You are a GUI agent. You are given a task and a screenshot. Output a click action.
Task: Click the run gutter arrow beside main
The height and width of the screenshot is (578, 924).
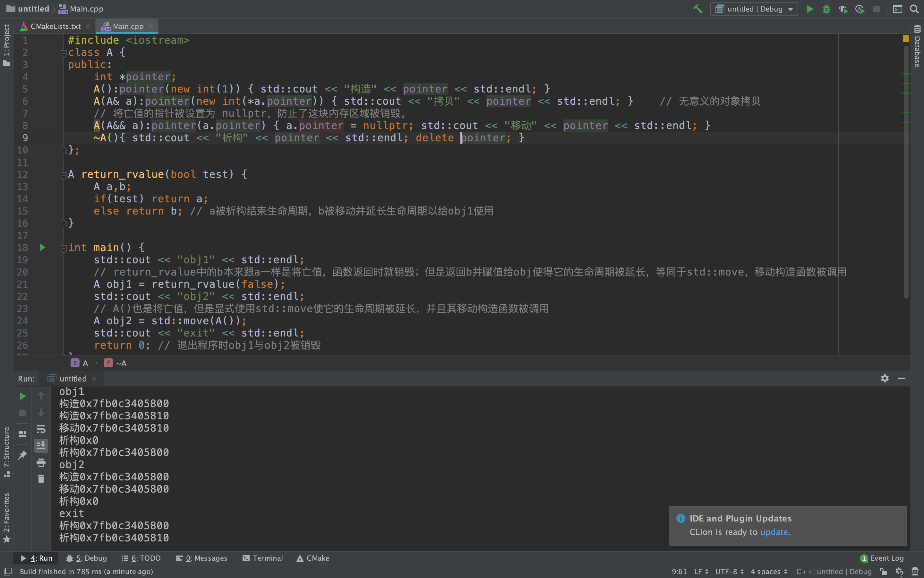coord(42,248)
